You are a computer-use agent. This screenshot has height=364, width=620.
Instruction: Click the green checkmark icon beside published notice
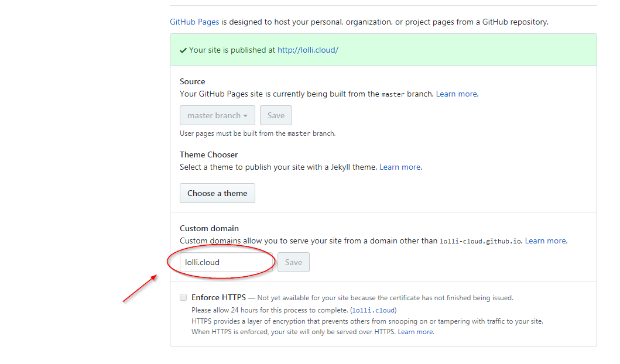183,50
